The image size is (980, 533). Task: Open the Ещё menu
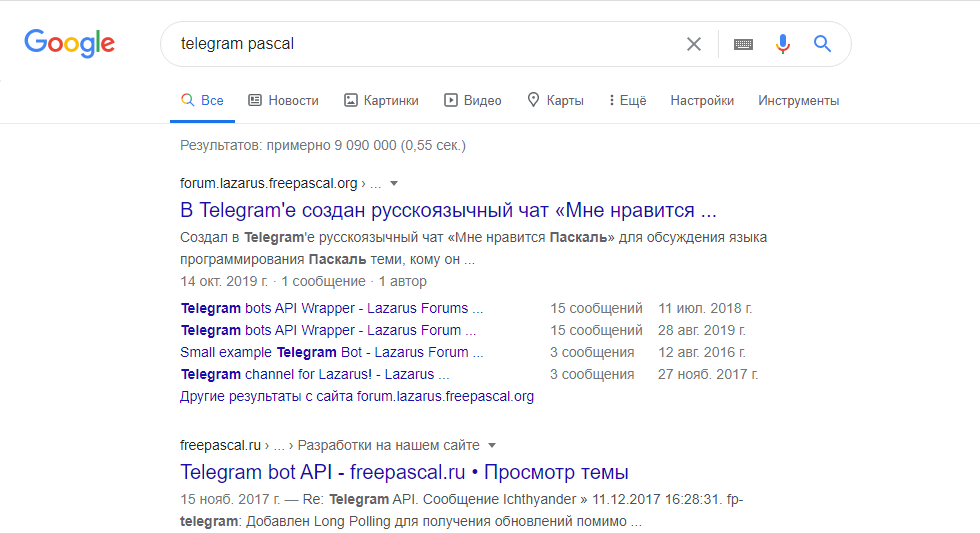coord(628,101)
